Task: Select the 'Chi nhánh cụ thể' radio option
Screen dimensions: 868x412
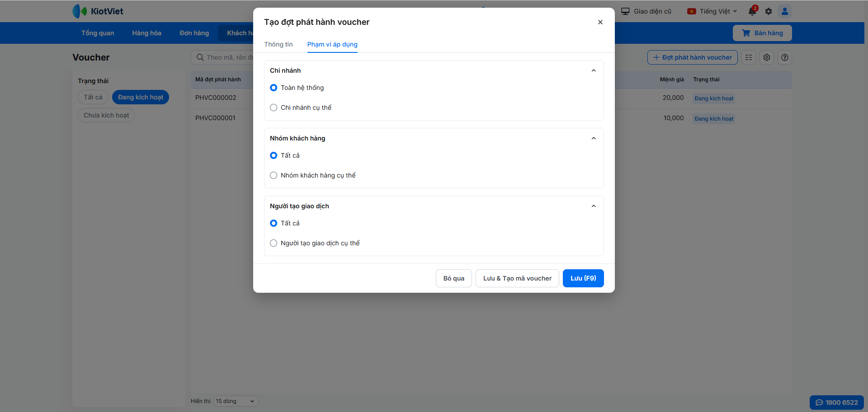Action: coord(274,108)
